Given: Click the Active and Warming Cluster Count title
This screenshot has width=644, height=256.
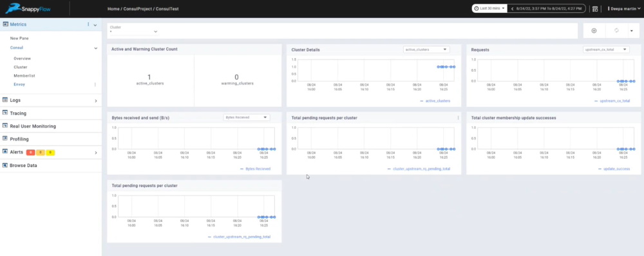Looking at the screenshot, I should (144, 49).
